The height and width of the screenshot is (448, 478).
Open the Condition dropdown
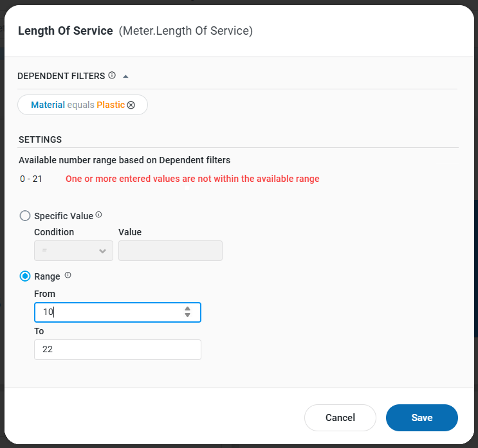(x=73, y=251)
